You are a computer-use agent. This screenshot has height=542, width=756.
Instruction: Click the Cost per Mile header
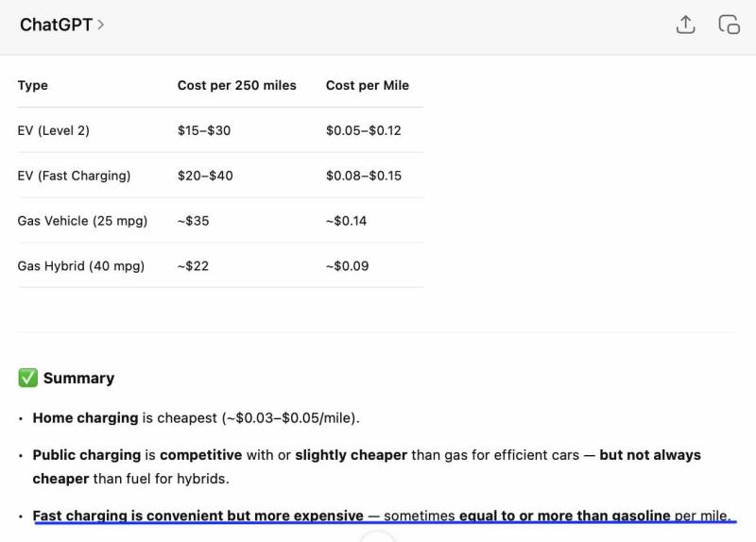[368, 85]
